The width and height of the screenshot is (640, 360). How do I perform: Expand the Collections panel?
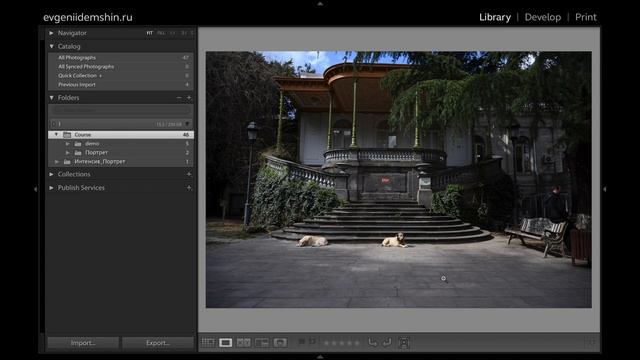51,174
